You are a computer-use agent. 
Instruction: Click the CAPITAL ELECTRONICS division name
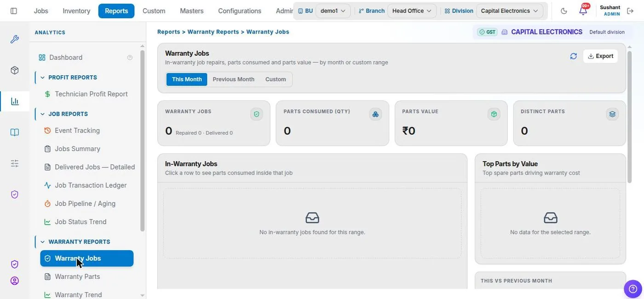coord(546,32)
